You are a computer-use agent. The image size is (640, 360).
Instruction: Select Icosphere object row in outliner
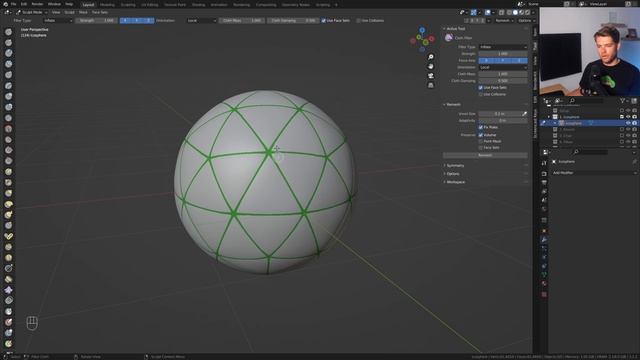click(x=589, y=123)
